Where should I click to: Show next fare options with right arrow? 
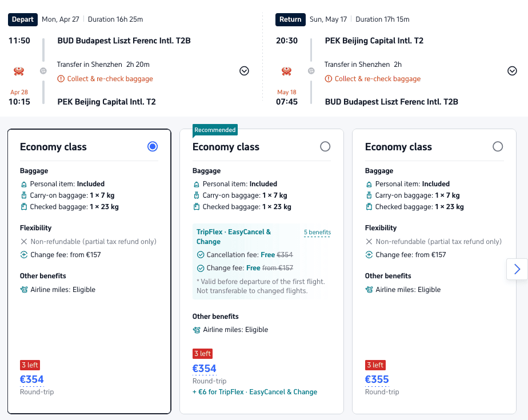point(517,269)
